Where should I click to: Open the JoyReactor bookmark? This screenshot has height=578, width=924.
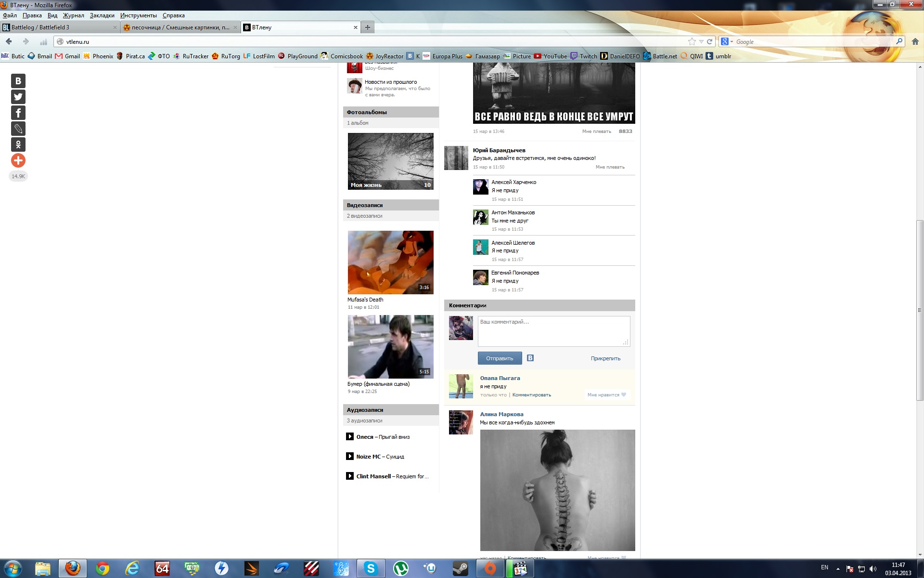[385, 56]
